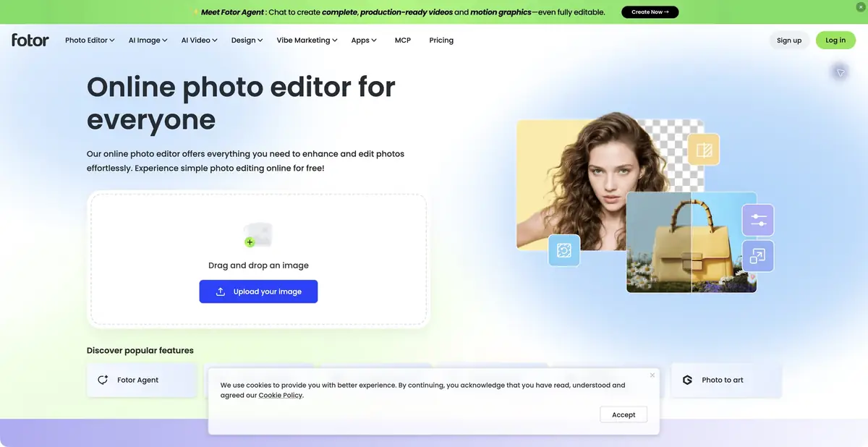Screen dimensions: 868x447
Task: Expand the Photo Editor menu
Action: [x=90, y=41]
